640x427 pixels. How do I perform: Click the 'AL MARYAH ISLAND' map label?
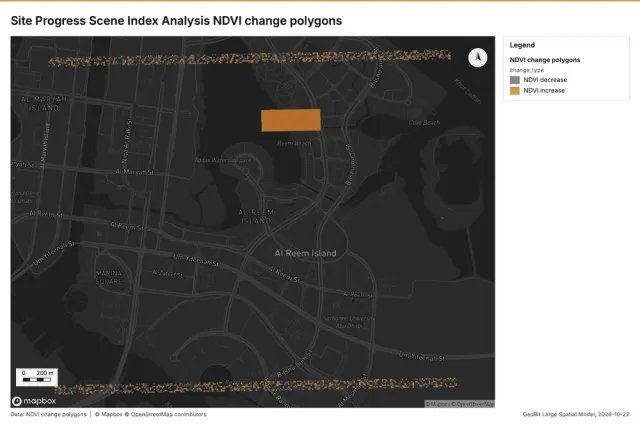44,104
